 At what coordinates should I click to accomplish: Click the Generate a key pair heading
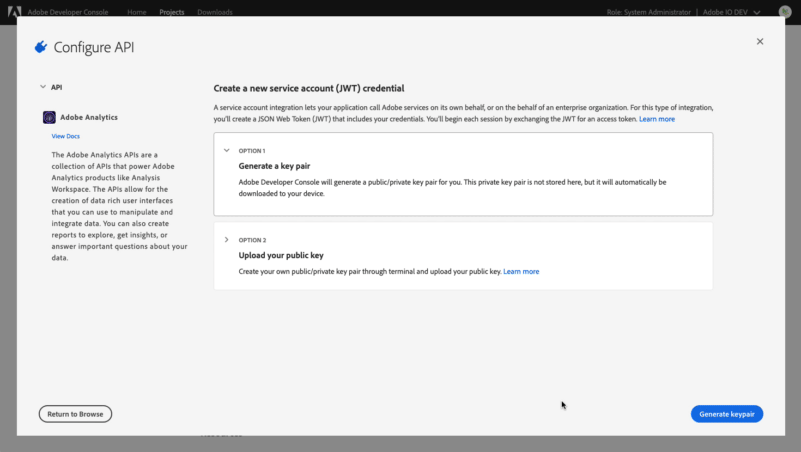click(274, 166)
